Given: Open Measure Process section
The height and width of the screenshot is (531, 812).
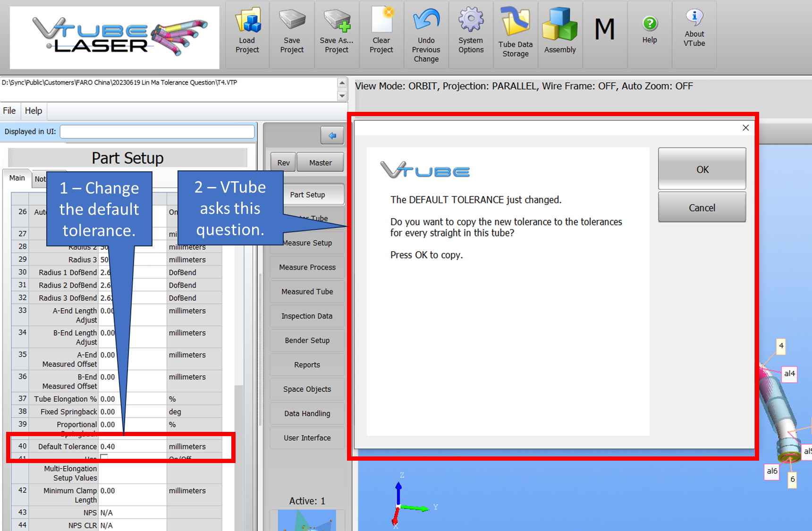Looking at the screenshot, I should (x=307, y=267).
